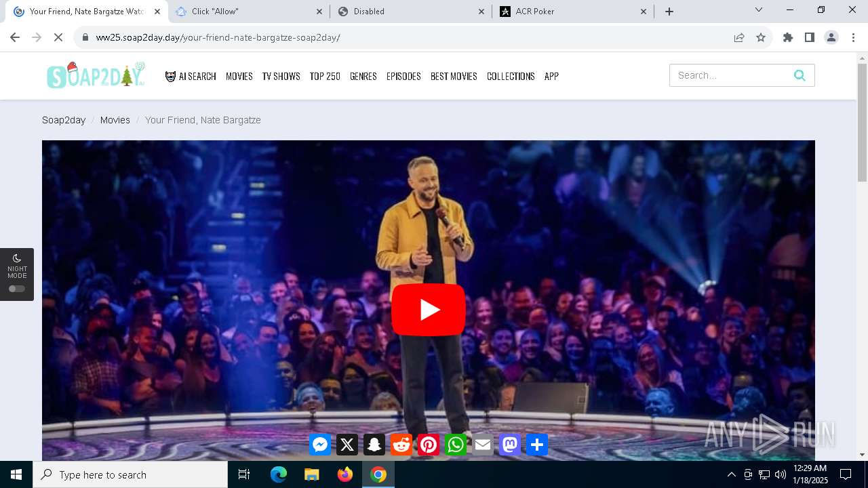Open the taskbar clock and date
Image resolution: width=868 pixels, height=488 pixels.
point(810,474)
